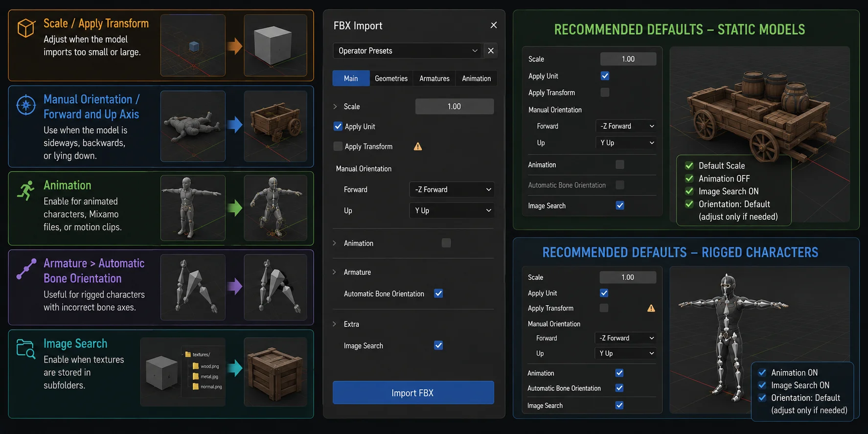Click metal.jpg file icon in textures list

(x=196, y=376)
